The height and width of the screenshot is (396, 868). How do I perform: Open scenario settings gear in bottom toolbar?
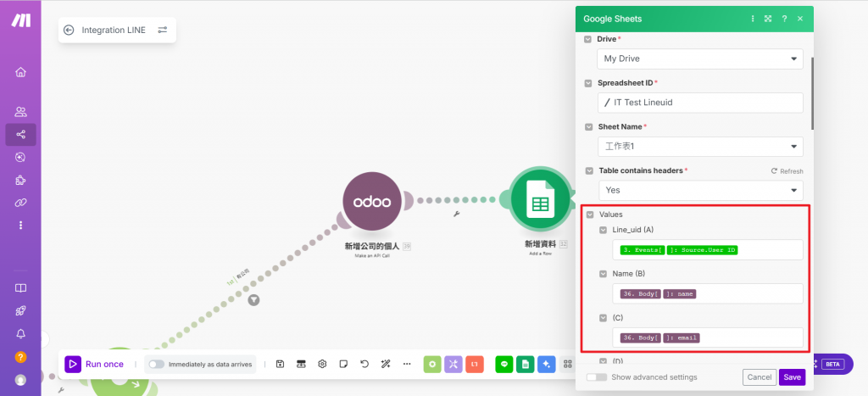(322, 364)
